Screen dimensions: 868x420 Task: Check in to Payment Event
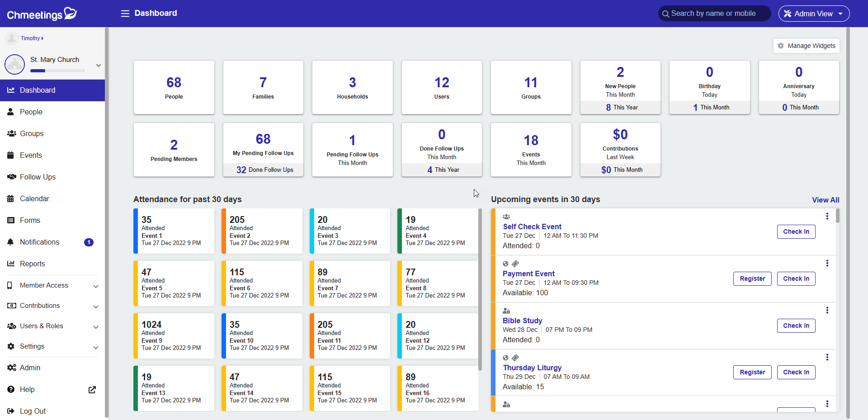pyautogui.click(x=796, y=278)
